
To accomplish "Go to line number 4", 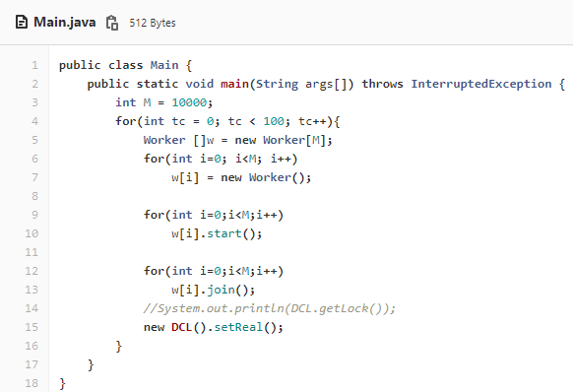I will click(x=34, y=121).
